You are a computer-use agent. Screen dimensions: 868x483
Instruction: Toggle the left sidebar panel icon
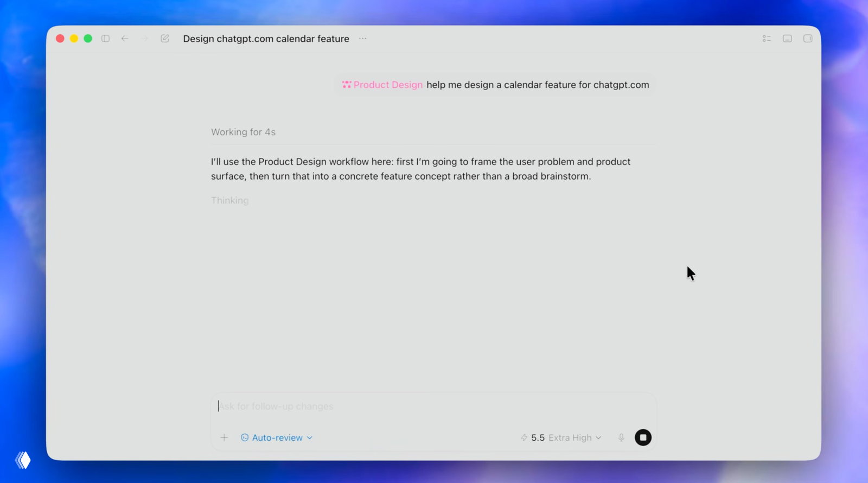[x=106, y=39]
